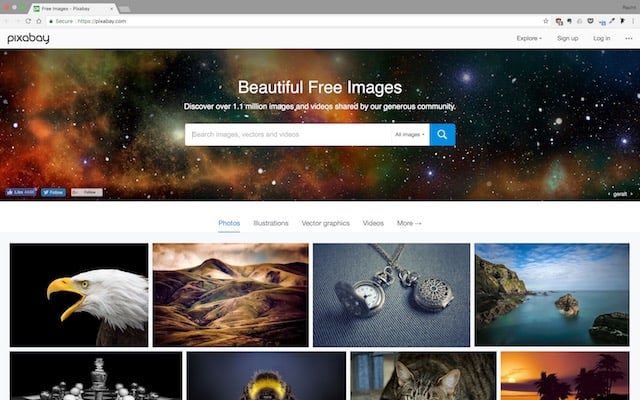
Task: Expand the More categories menu
Action: point(409,223)
